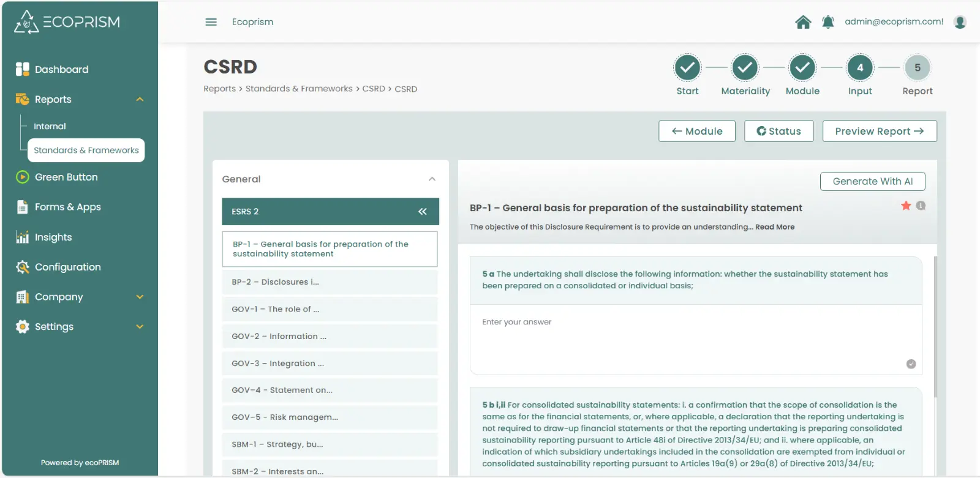Click the Status button
This screenshot has width=980, height=478.
[779, 131]
